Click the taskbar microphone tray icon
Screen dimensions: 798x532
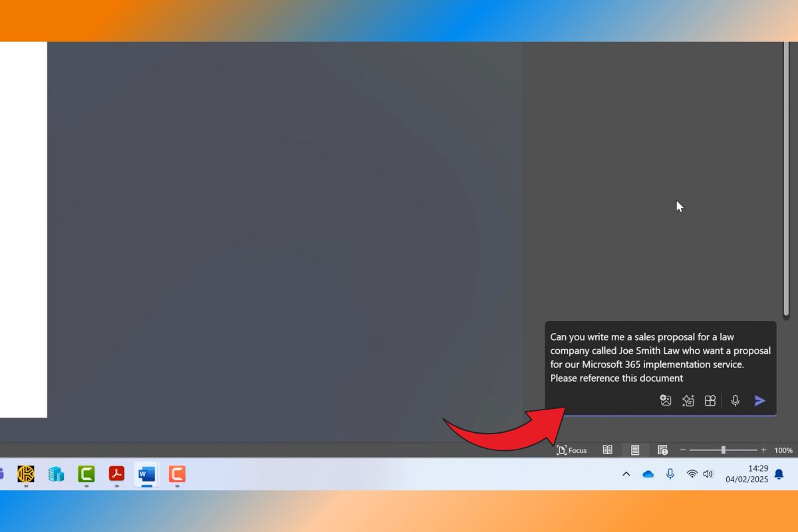[670, 474]
